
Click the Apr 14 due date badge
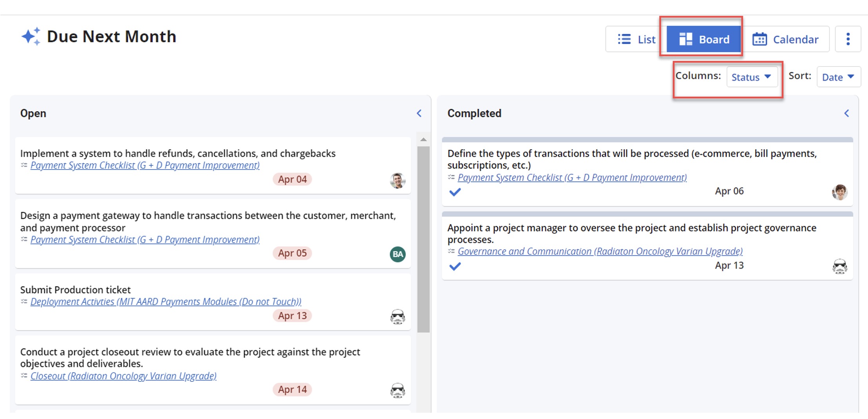(292, 390)
